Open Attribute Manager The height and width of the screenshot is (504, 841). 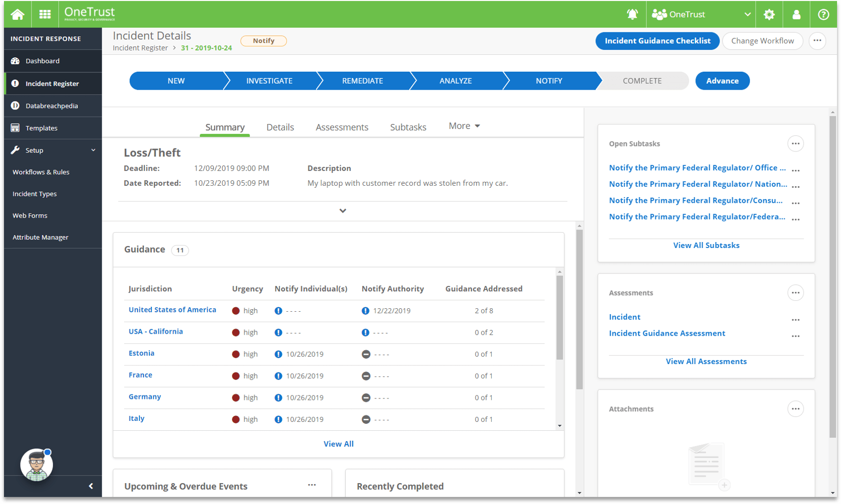[x=40, y=238]
